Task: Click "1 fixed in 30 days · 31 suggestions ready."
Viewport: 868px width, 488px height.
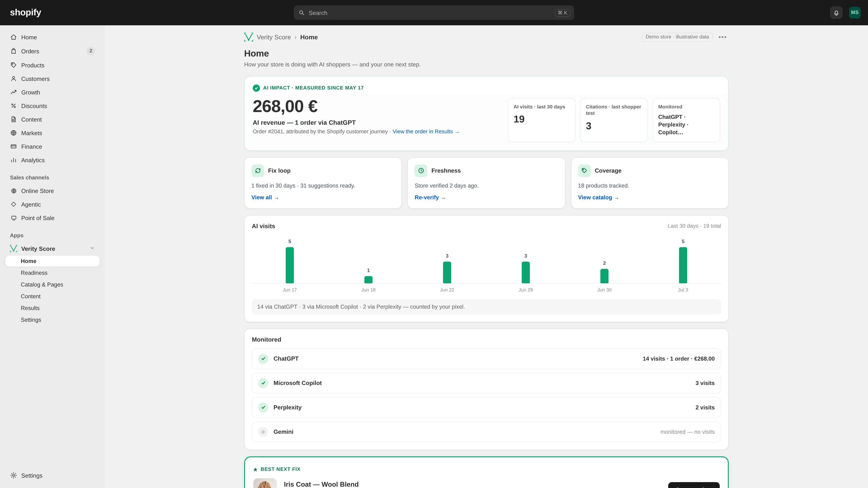Action: pyautogui.click(x=303, y=185)
